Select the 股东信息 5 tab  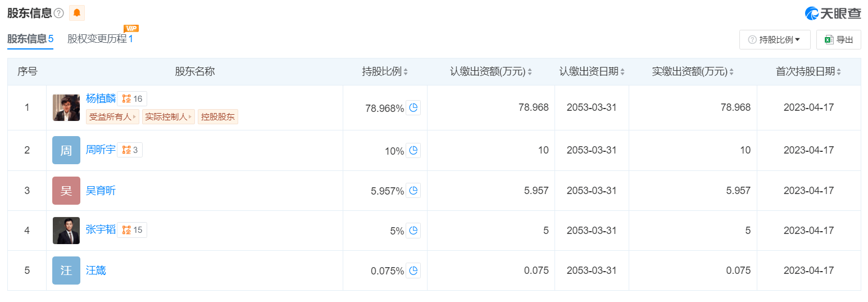30,39
